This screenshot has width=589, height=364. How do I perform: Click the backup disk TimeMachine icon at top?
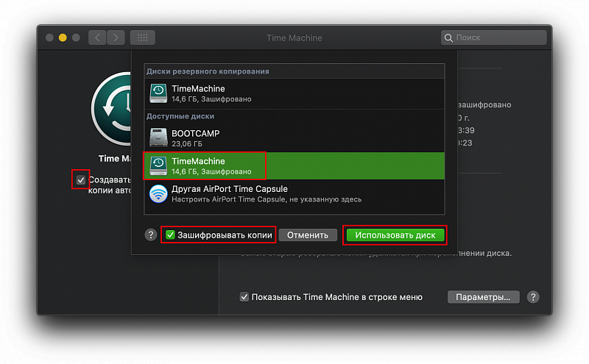tap(158, 93)
